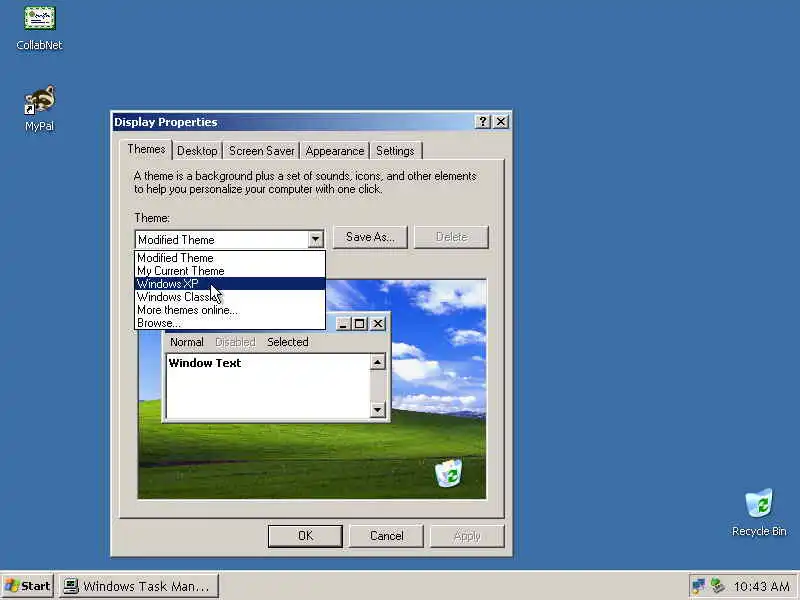Click the greyed-out Apply button

tap(467, 536)
